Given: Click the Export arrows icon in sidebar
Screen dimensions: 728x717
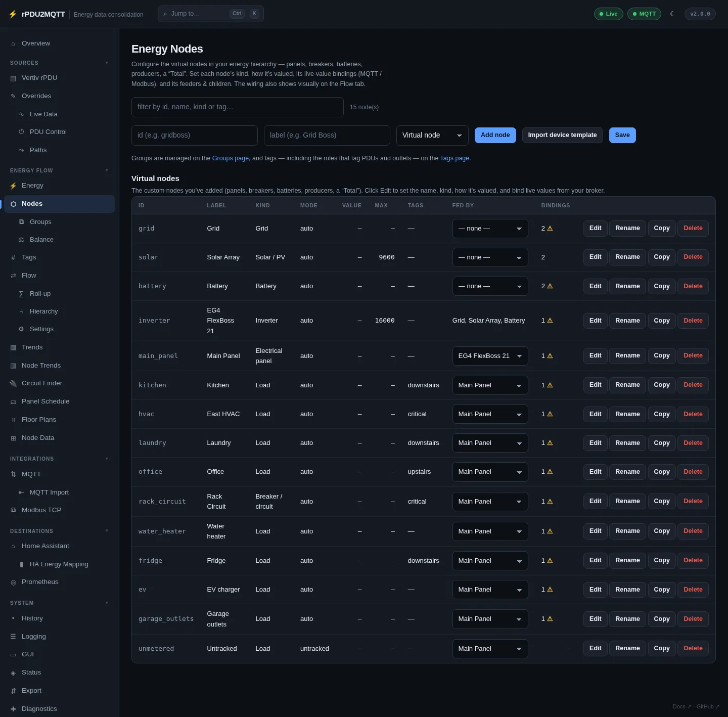Looking at the screenshot, I should click(x=13, y=691).
